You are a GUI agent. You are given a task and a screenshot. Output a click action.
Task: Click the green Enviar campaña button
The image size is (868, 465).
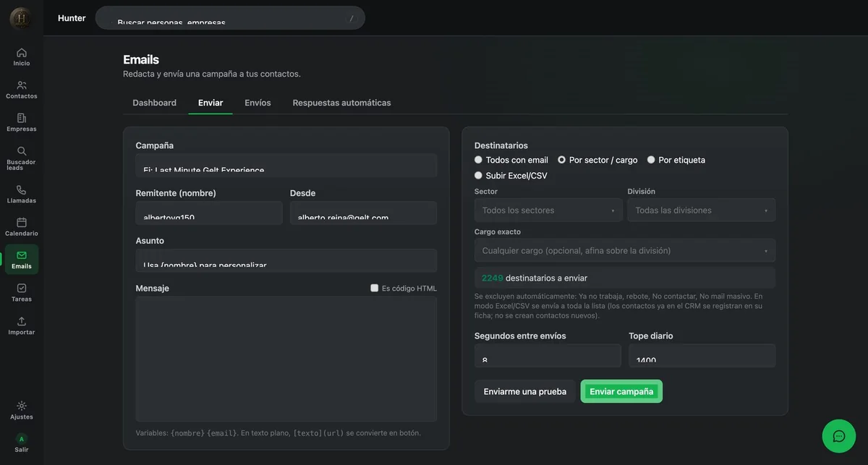[x=621, y=391]
